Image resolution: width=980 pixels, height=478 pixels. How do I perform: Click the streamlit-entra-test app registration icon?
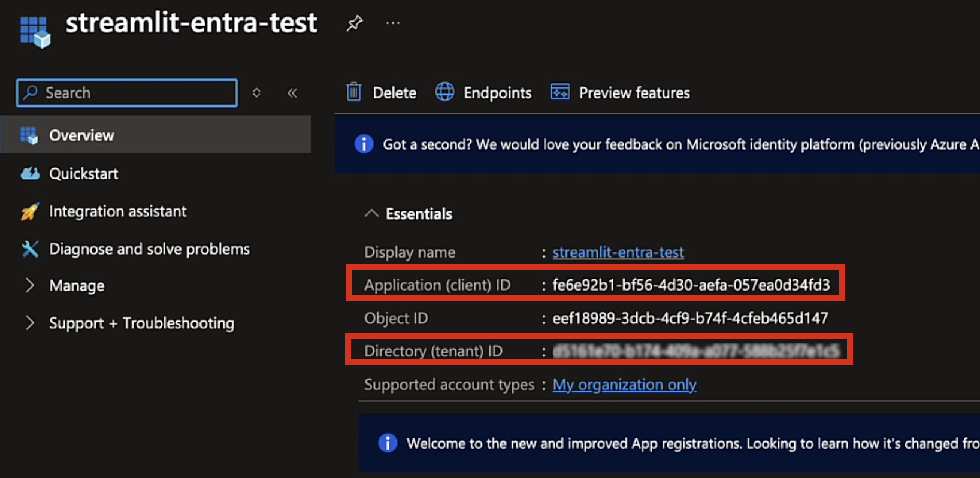pyautogui.click(x=35, y=31)
